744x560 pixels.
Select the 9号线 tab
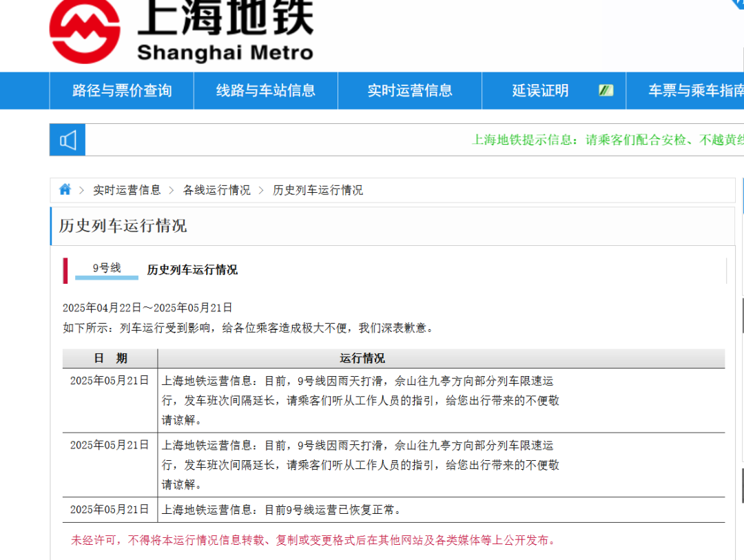[107, 269]
